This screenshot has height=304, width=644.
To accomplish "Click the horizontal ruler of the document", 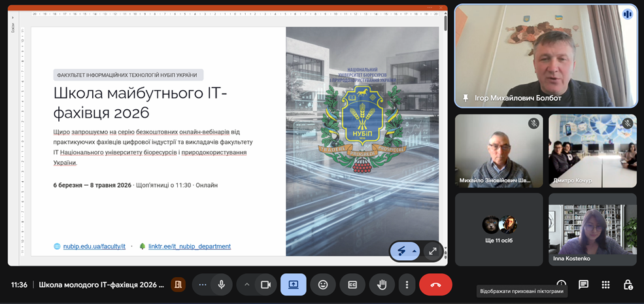I will (x=235, y=14).
